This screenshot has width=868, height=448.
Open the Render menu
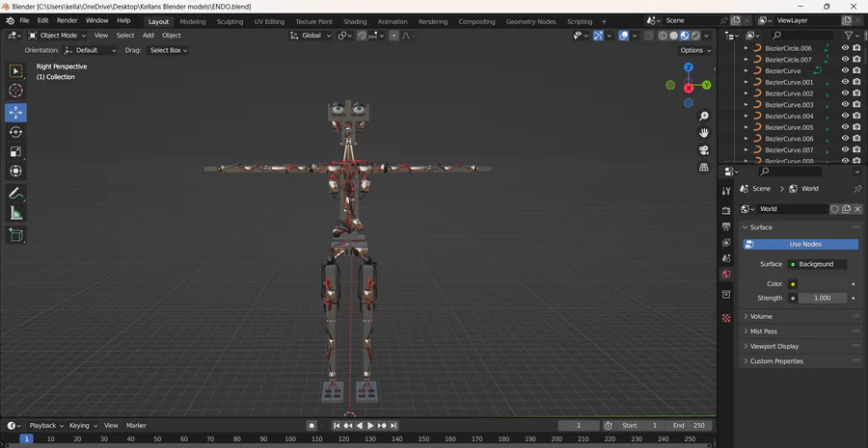pos(67,20)
